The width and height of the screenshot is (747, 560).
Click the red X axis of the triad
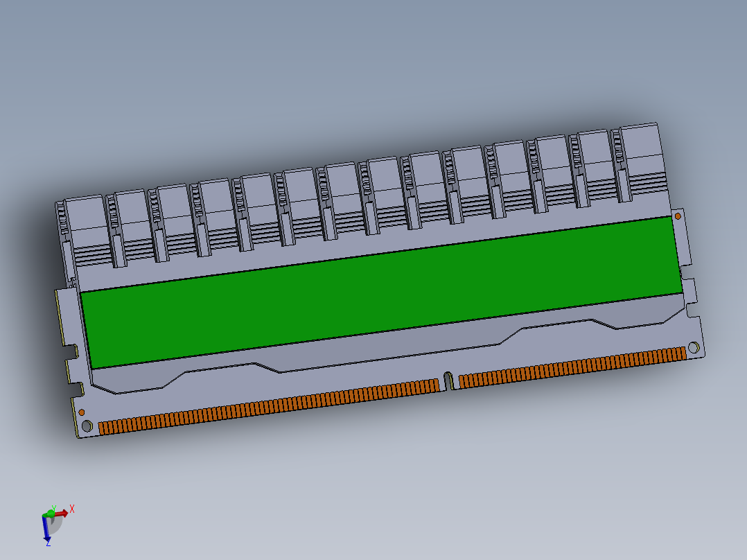[x=62, y=514]
